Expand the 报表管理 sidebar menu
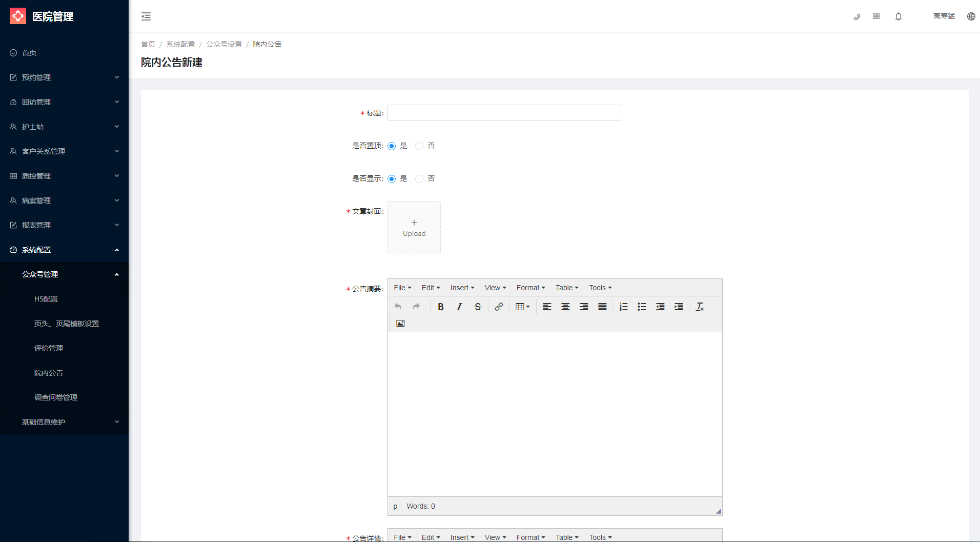The height and width of the screenshot is (542, 980). (x=64, y=225)
